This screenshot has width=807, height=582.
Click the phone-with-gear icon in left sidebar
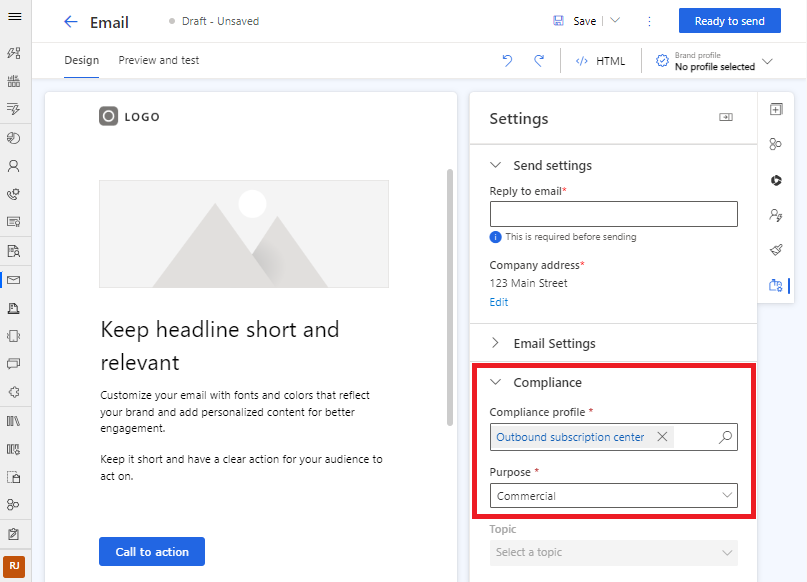14,194
